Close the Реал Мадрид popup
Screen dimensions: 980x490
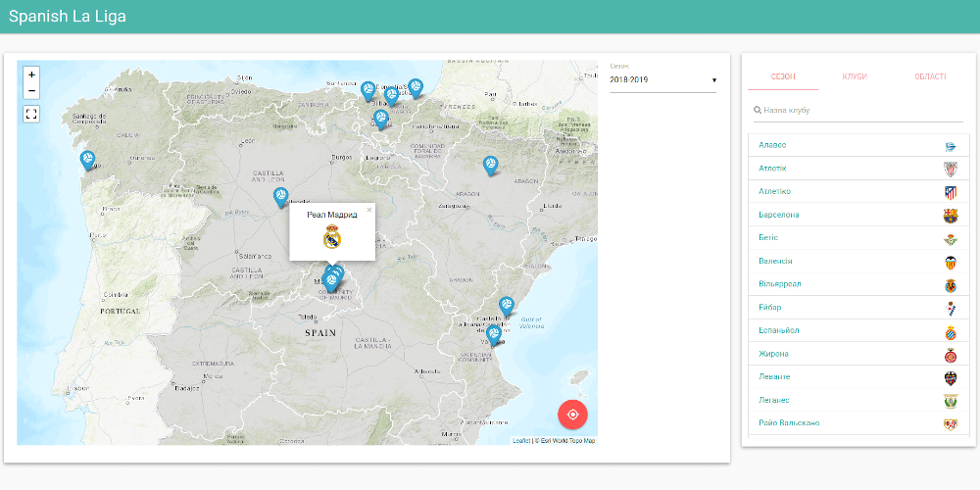tap(369, 210)
